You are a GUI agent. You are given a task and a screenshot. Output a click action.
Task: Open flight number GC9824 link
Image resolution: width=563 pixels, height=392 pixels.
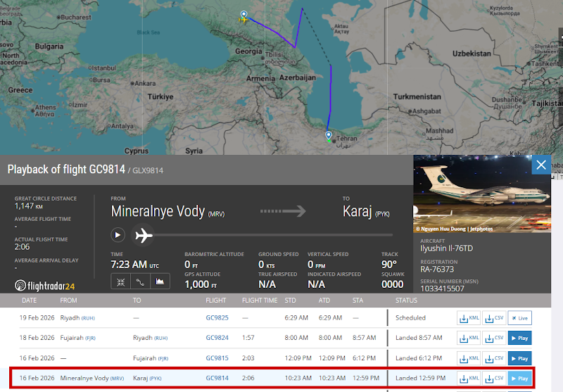click(x=217, y=338)
